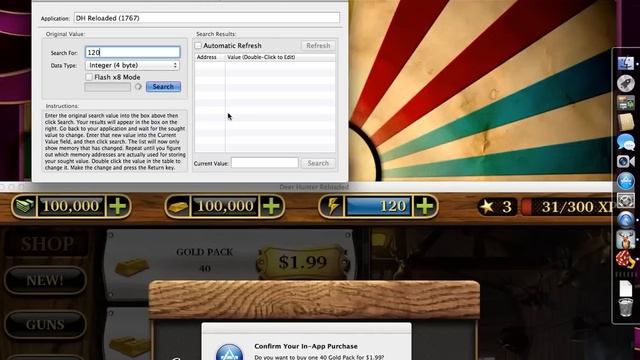Open the GUNS shop category
This screenshot has height=360, width=640.
point(45,324)
